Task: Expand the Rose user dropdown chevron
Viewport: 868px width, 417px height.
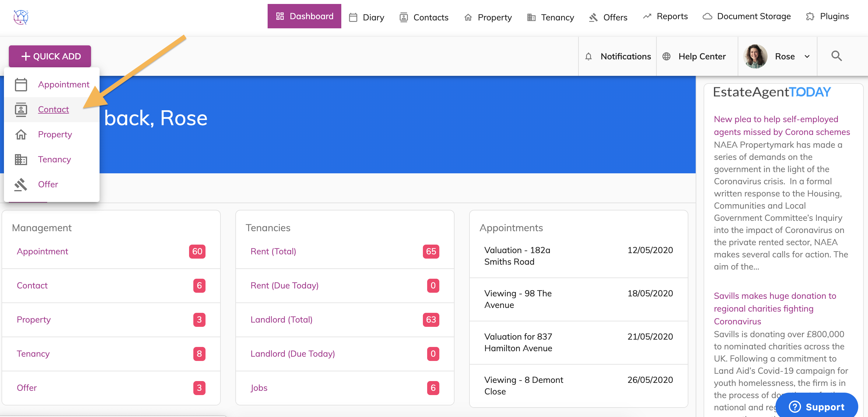Action: tap(807, 57)
